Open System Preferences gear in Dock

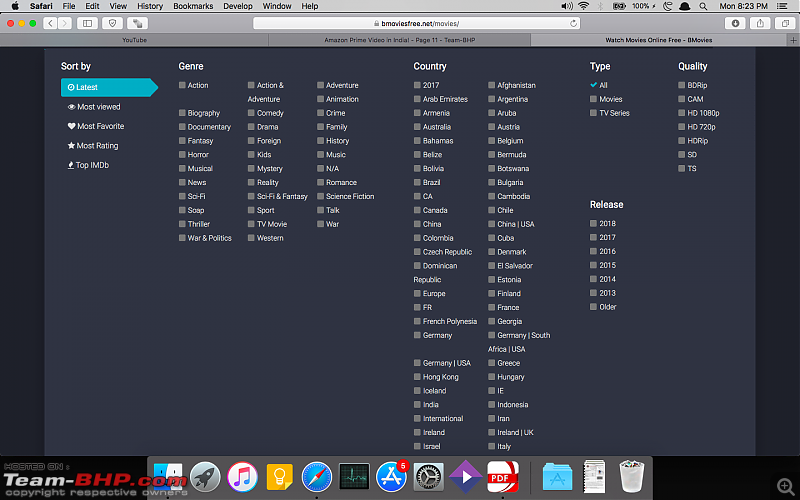[x=429, y=477]
